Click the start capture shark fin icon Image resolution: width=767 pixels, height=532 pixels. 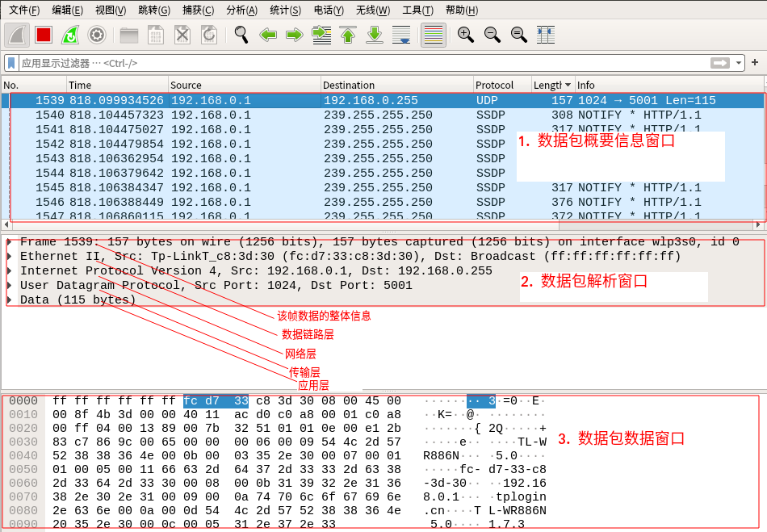[x=17, y=36]
